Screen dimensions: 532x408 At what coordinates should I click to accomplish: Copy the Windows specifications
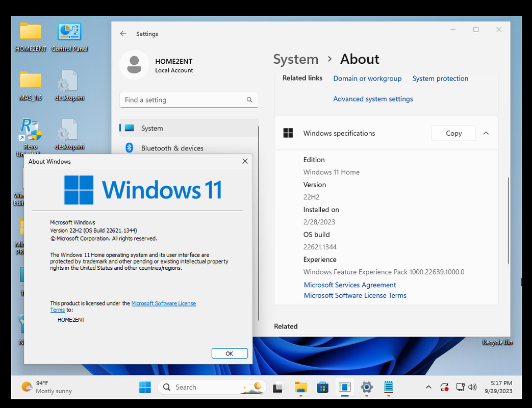453,133
